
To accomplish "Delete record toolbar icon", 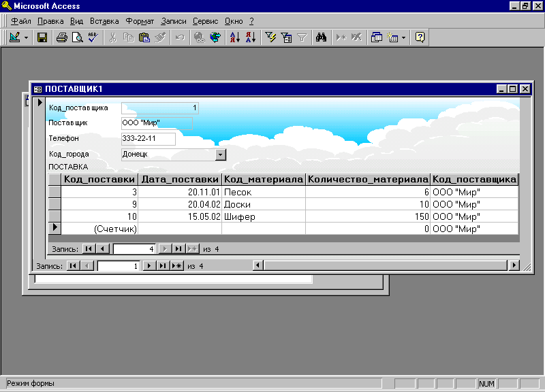I will [356, 37].
